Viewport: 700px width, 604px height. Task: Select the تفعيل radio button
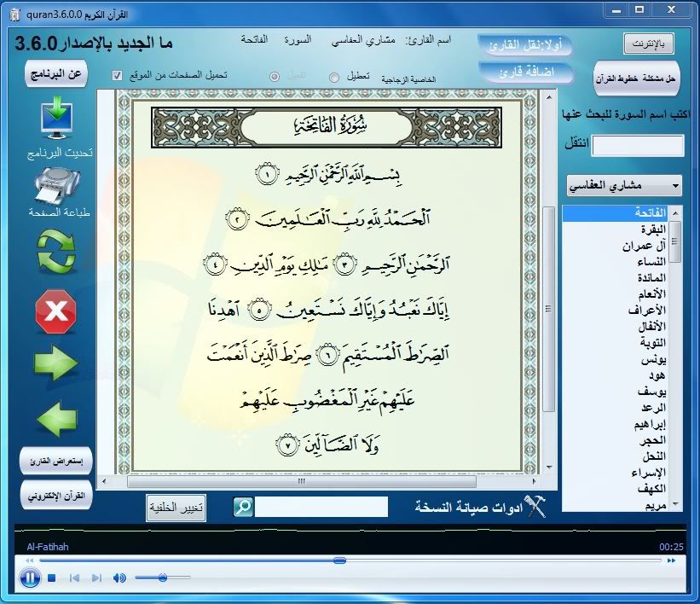coord(275,77)
